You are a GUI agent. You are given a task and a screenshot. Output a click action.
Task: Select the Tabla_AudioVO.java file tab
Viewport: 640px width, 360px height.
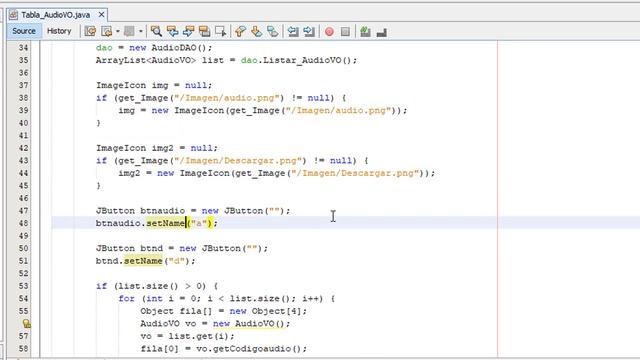click(x=56, y=15)
